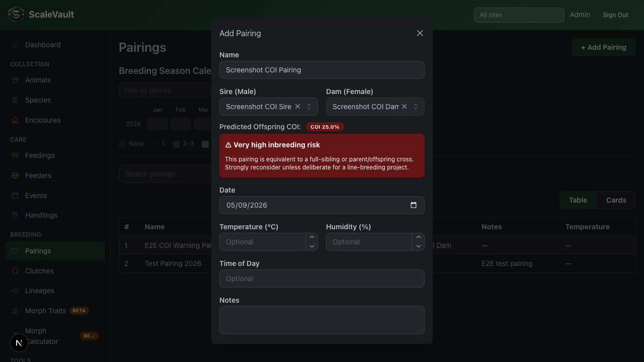
Task: Open the All sites selector
Action: pos(519,15)
